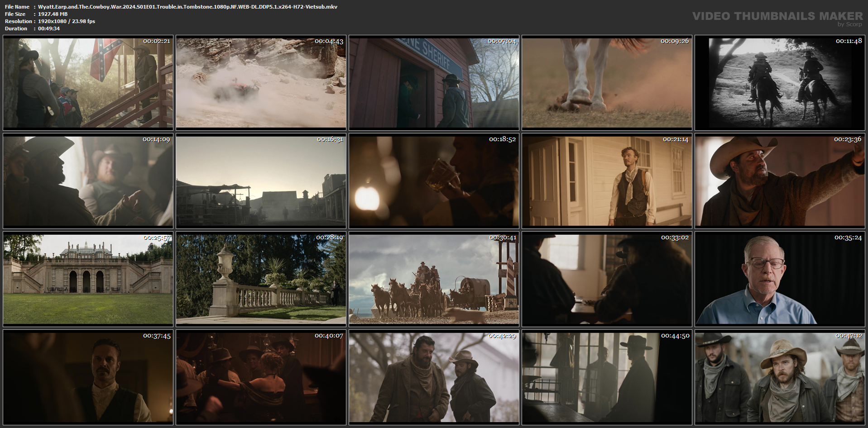
Task: Open the dusty town thumbnail at 00:16:31
Action: tap(261, 181)
